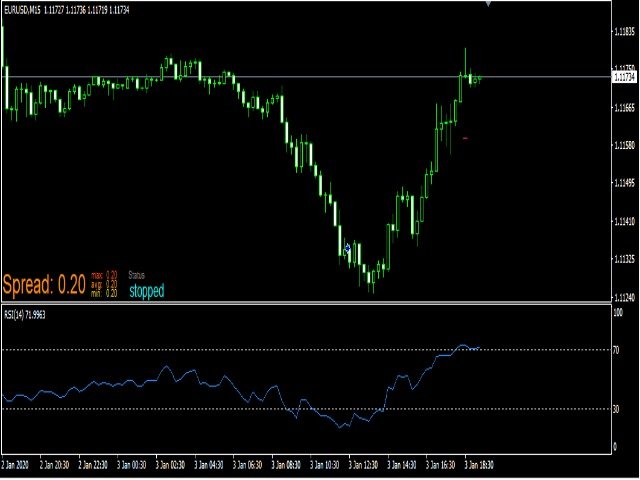Viewport: 640px width, 480px height.
Task: Click the chart shift triangle marker at top
Action: 488,4
